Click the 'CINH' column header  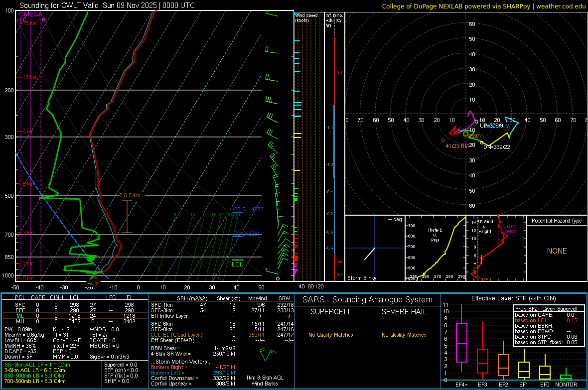[56, 297]
